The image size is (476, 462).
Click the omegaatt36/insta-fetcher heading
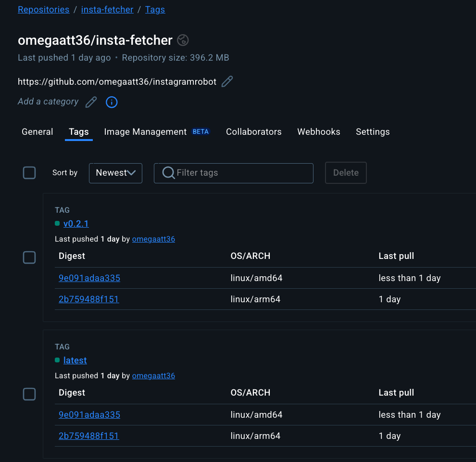(95, 40)
